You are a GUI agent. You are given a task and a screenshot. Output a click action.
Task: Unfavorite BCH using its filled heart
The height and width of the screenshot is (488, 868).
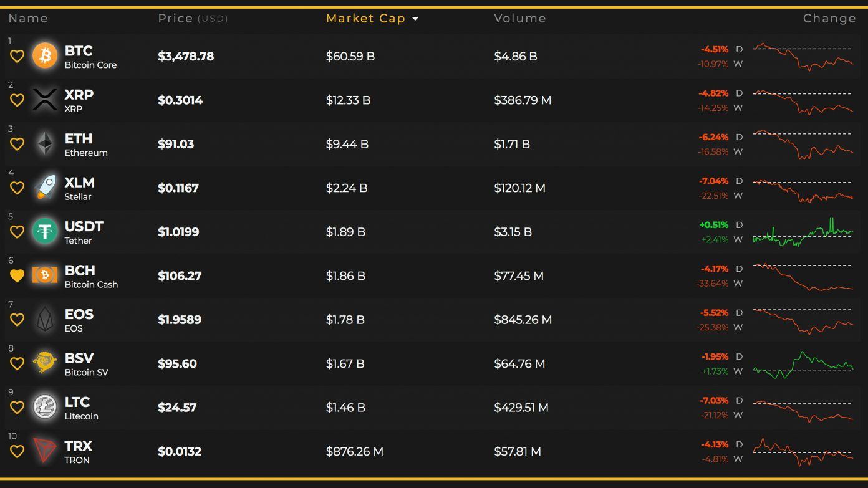[x=17, y=276]
